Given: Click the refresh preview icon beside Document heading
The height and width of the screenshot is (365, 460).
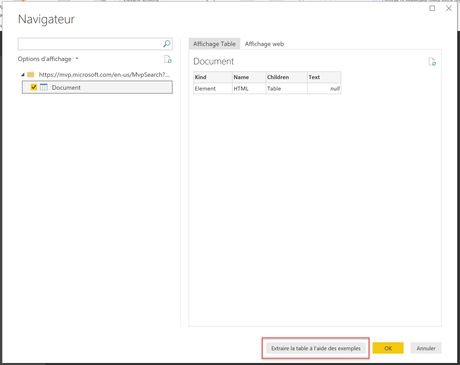Looking at the screenshot, I should [x=432, y=62].
